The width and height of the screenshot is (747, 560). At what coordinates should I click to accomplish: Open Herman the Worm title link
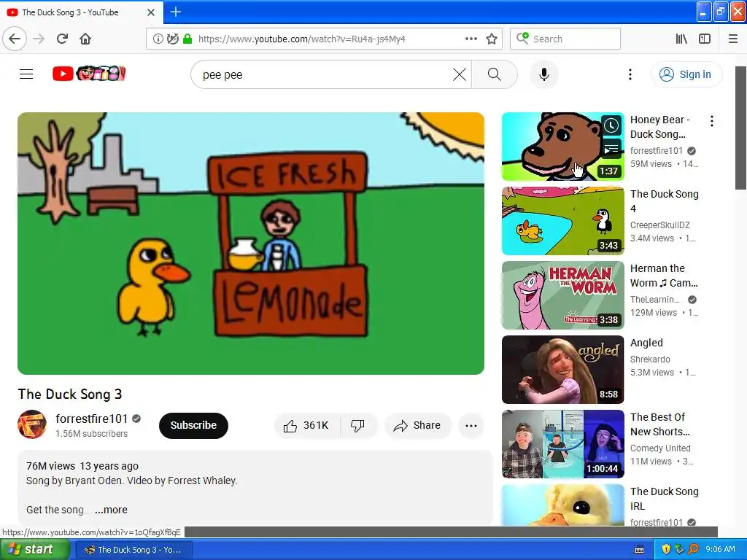pos(664,276)
